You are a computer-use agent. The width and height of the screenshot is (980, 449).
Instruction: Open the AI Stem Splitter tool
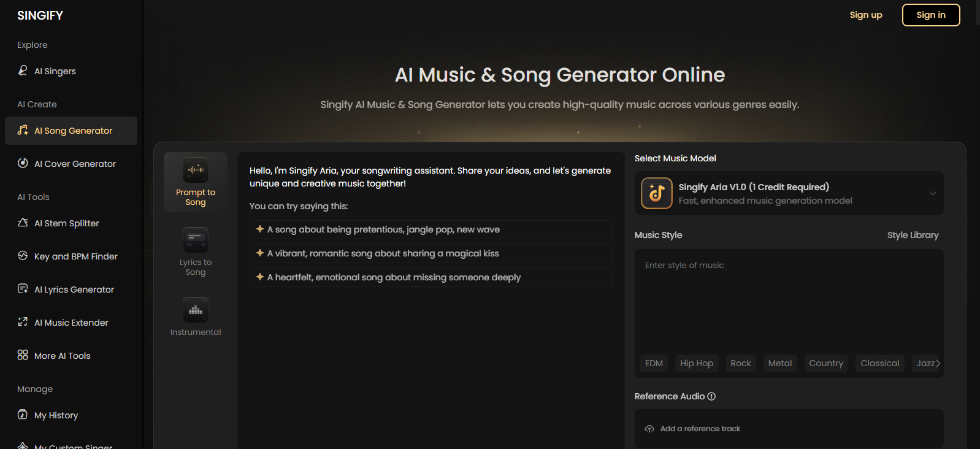click(x=66, y=223)
